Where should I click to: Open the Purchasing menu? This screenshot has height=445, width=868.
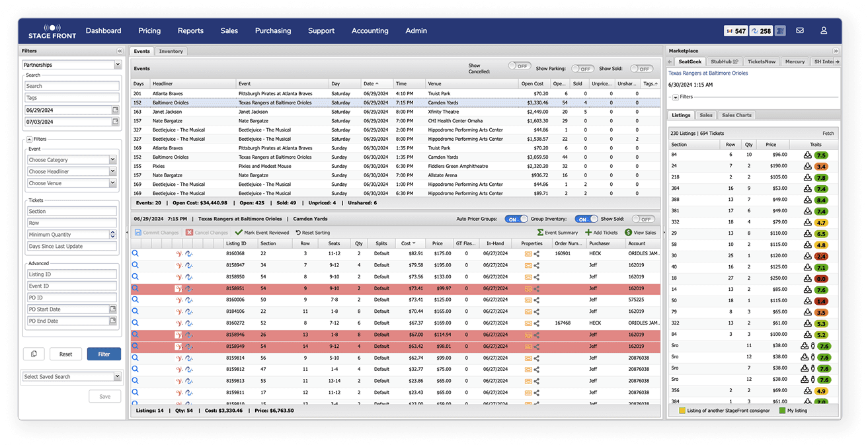(273, 30)
